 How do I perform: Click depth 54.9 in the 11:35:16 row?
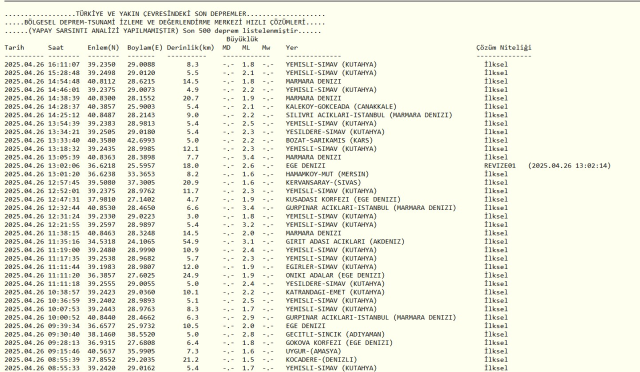[191, 242]
